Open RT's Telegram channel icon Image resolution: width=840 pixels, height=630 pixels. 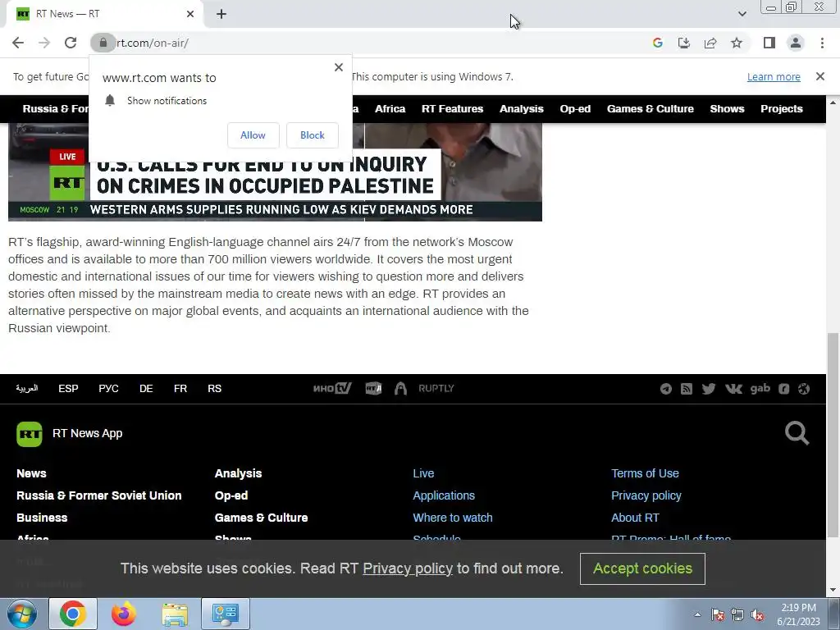(666, 389)
